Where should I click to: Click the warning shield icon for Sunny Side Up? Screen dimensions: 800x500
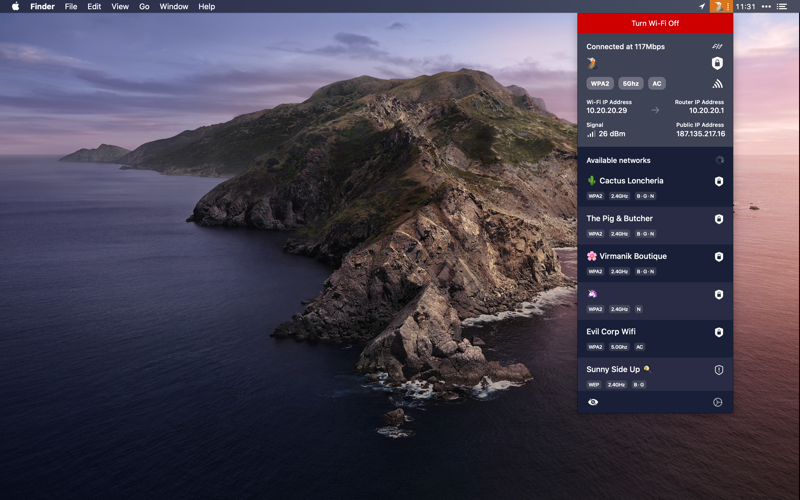(x=719, y=370)
